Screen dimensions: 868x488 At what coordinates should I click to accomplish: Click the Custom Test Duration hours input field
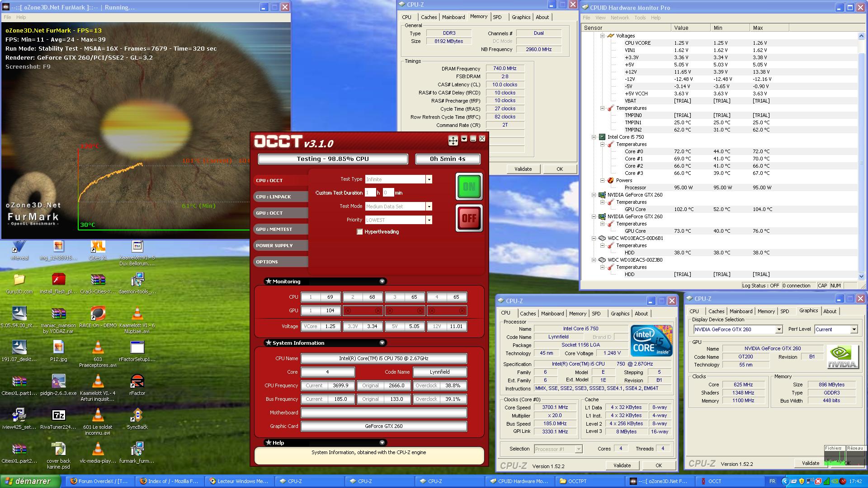pos(372,192)
